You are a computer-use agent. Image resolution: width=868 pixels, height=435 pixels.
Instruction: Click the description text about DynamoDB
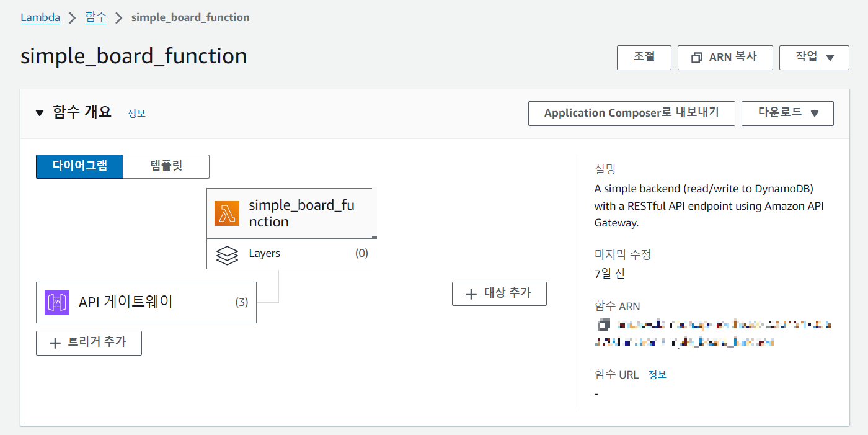click(x=709, y=205)
